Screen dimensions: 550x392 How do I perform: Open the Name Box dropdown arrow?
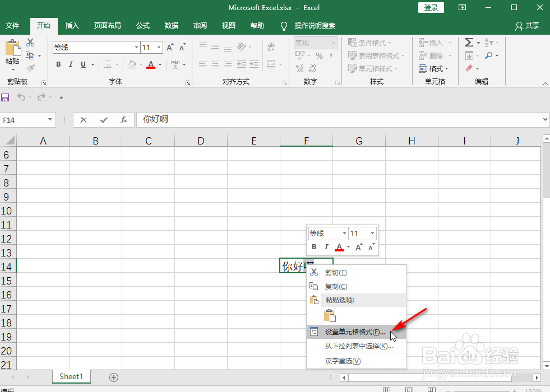coord(50,120)
